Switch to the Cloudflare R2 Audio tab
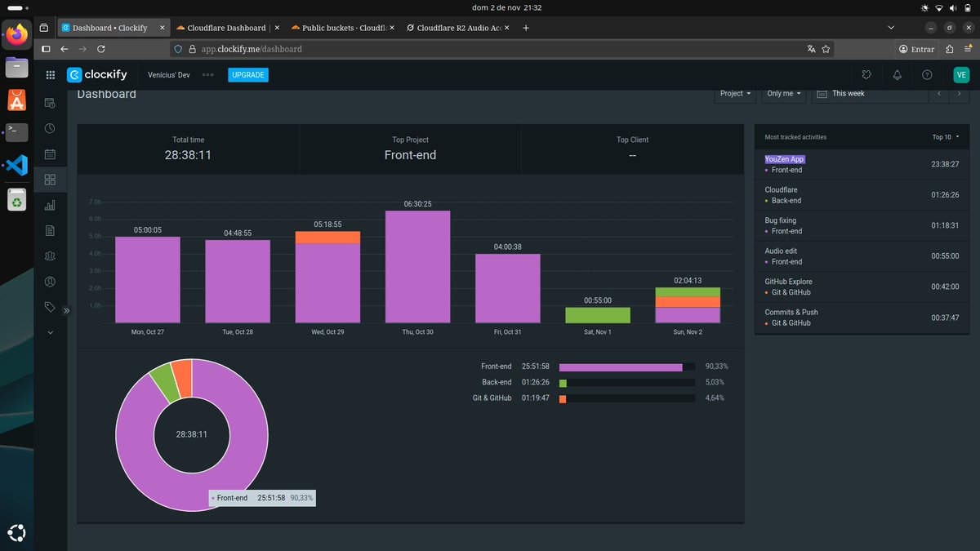This screenshot has width=980, height=551. pos(457,28)
